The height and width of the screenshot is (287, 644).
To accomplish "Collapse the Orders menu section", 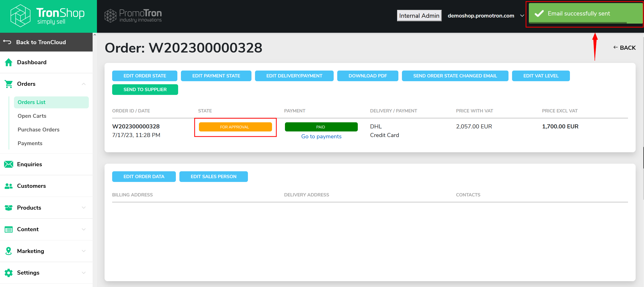I will tap(84, 84).
